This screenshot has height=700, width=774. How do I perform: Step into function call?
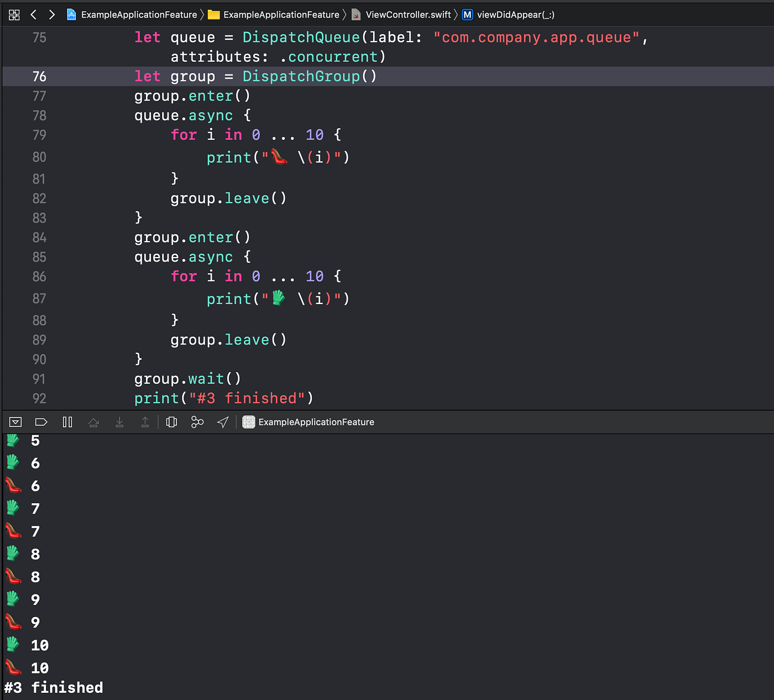(x=119, y=422)
